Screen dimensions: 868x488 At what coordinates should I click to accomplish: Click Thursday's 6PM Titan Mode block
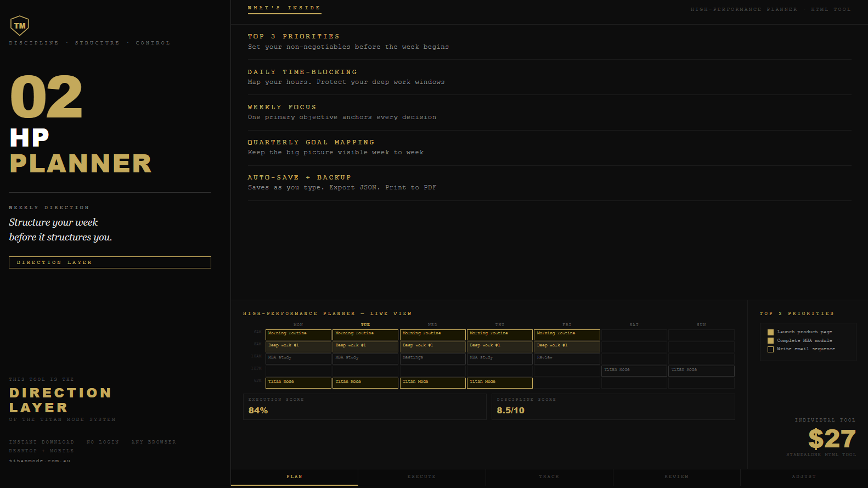click(x=500, y=383)
